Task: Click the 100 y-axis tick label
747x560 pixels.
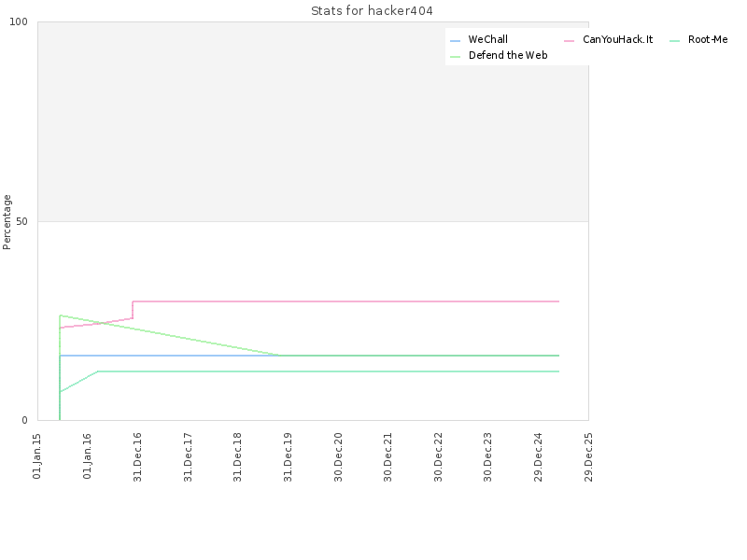Action: pyautogui.click(x=19, y=21)
